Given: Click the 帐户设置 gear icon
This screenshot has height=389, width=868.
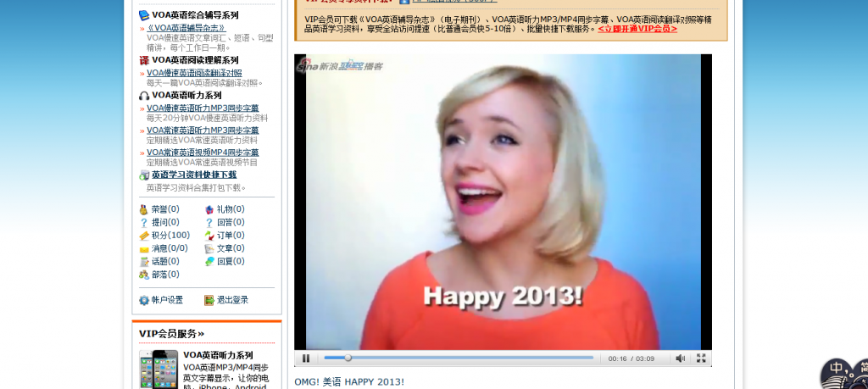Looking at the screenshot, I should point(144,301).
